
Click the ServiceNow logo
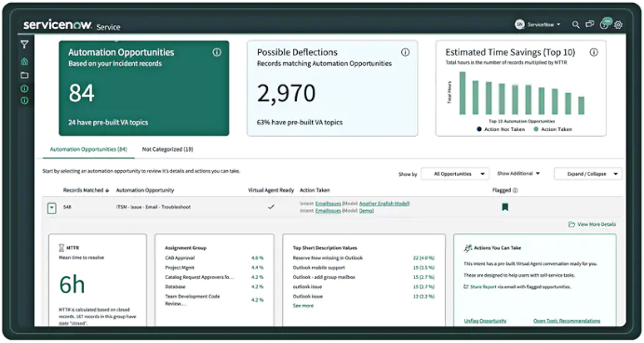point(58,25)
